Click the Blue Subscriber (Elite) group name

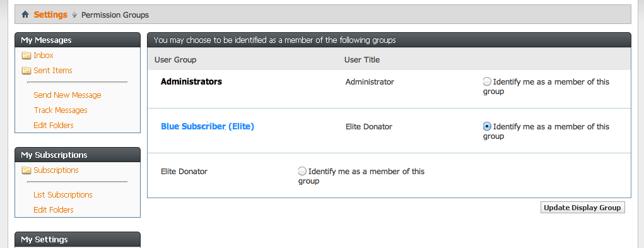click(208, 127)
